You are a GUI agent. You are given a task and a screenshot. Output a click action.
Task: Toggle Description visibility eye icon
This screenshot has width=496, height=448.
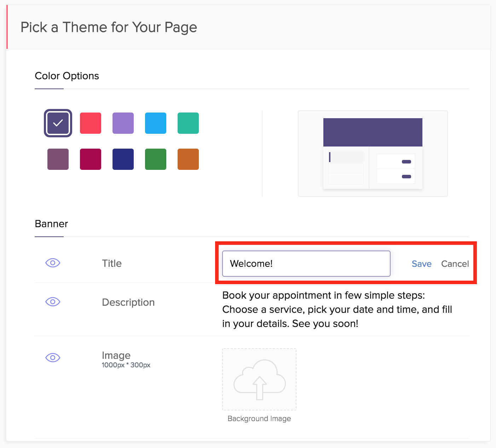(53, 302)
